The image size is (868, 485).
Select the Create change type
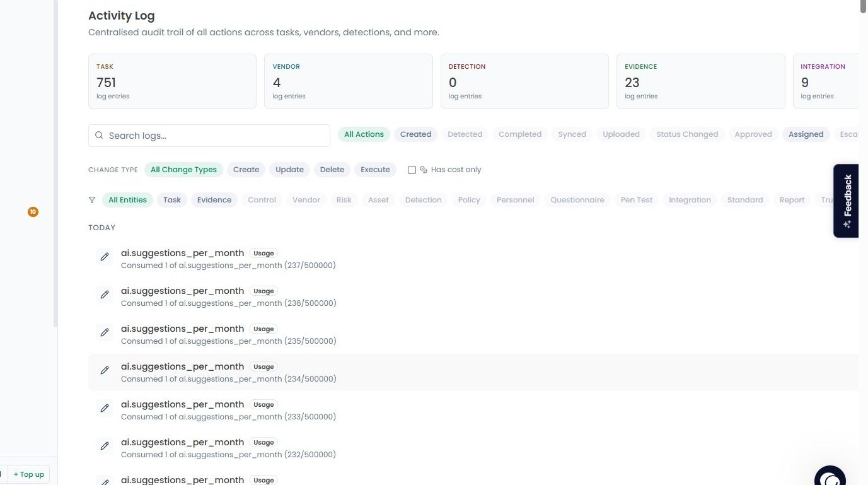[x=246, y=170]
